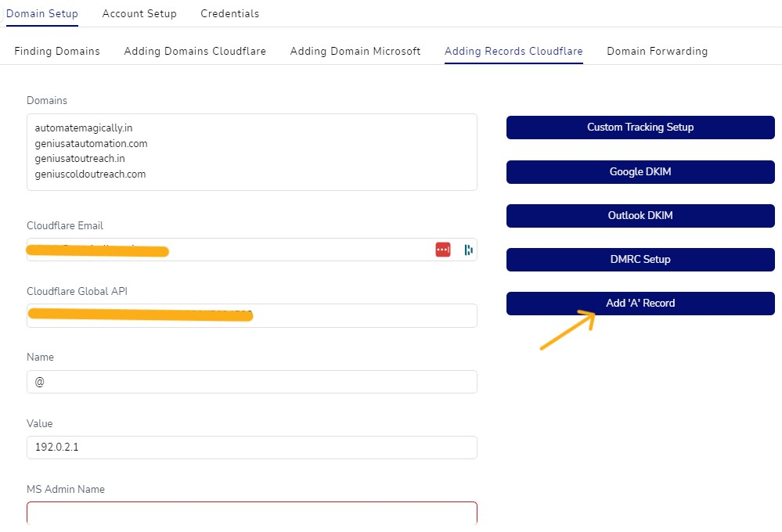The height and width of the screenshot is (532, 782).
Task: Select the Adding Records Cloudflare sub-tab
Action: pos(514,51)
